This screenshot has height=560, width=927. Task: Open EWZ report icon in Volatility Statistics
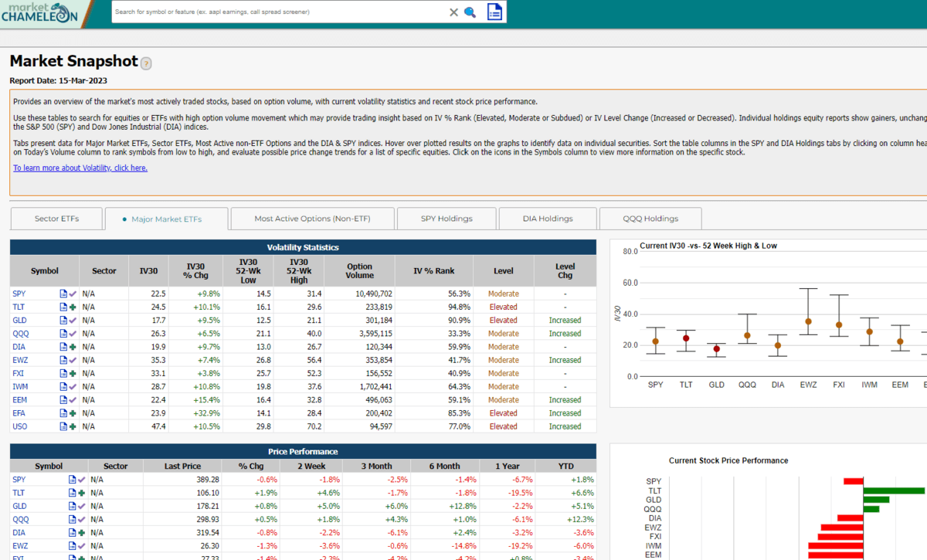pyautogui.click(x=64, y=360)
